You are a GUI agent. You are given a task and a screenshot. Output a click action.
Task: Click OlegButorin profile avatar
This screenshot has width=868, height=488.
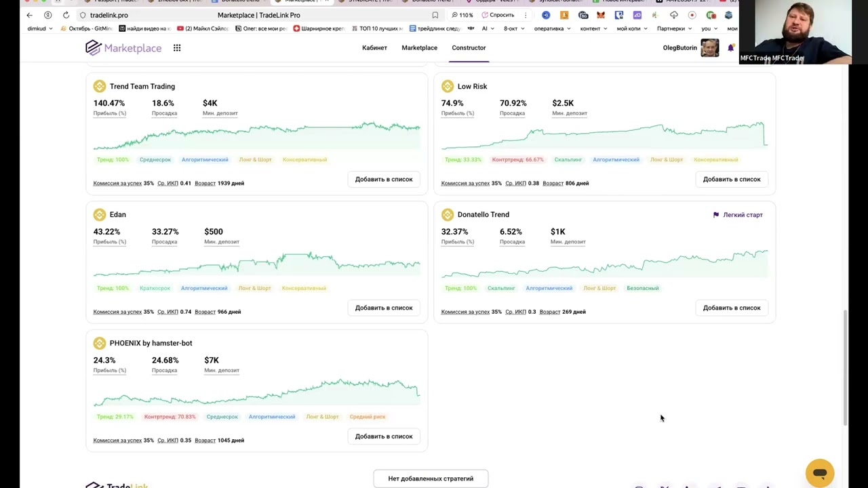709,47
